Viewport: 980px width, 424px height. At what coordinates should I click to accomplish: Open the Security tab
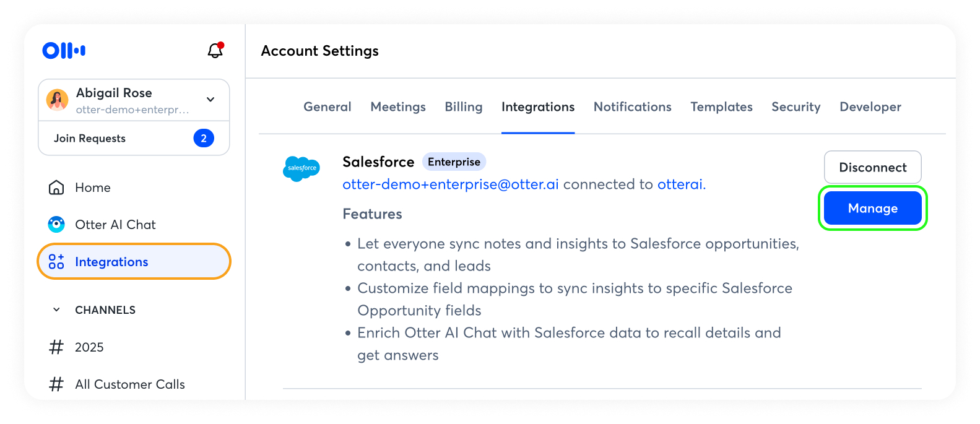tap(796, 107)
